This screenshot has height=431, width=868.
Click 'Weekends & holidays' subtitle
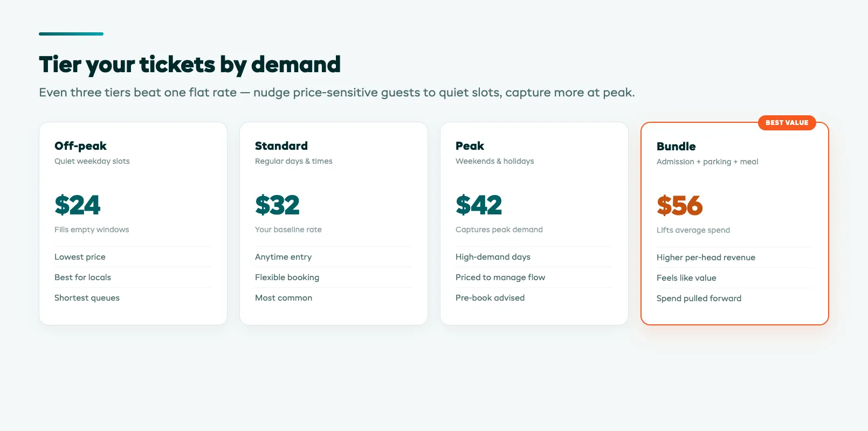495,161
